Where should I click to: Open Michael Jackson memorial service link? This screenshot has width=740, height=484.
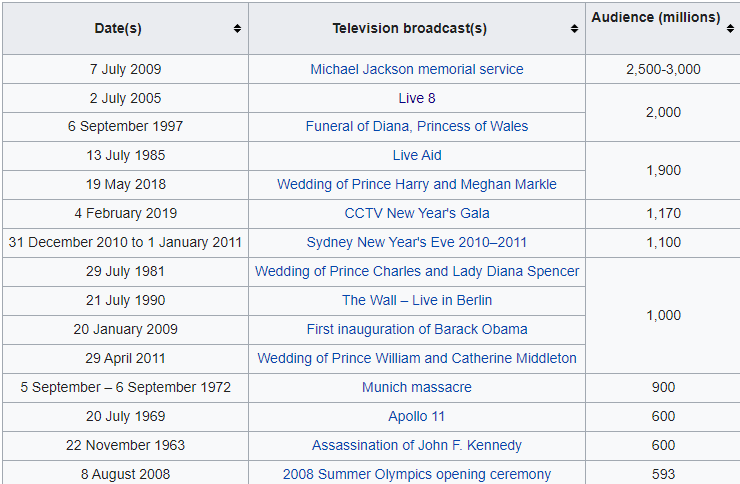pos(417,69)
